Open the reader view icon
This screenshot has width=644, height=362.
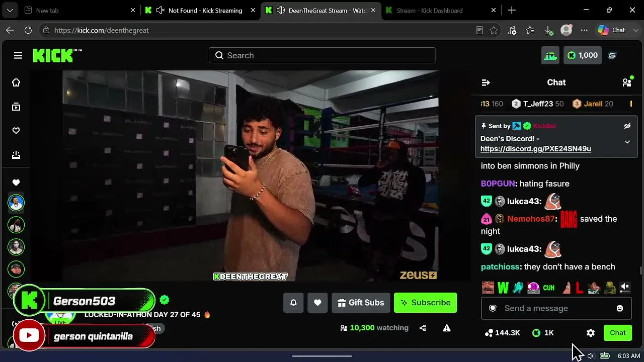(x=479, y=30)
